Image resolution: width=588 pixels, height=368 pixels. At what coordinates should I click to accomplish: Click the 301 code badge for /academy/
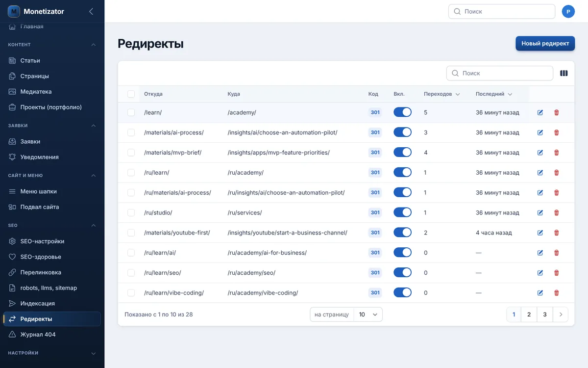[x=375, y=112]
